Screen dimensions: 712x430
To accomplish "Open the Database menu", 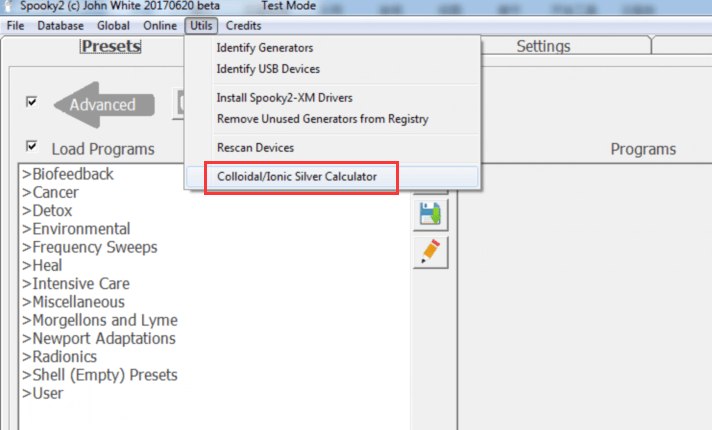I will pos(61,25).
